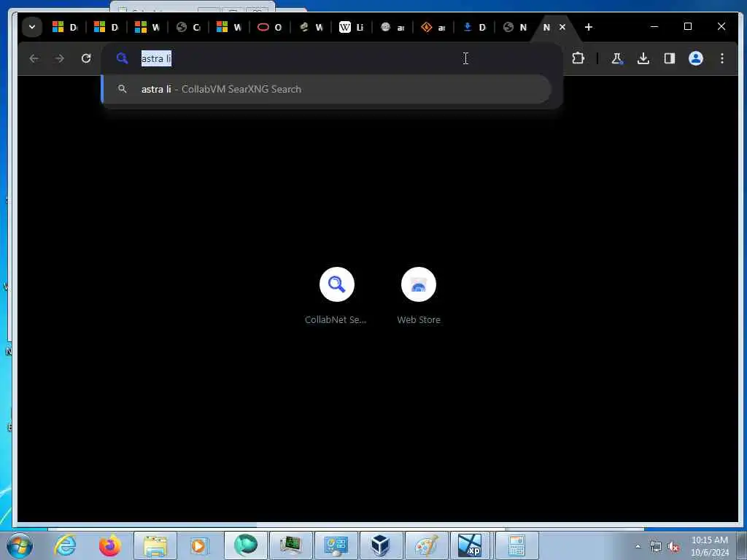Reload the current page

click(x=86, y=58)
